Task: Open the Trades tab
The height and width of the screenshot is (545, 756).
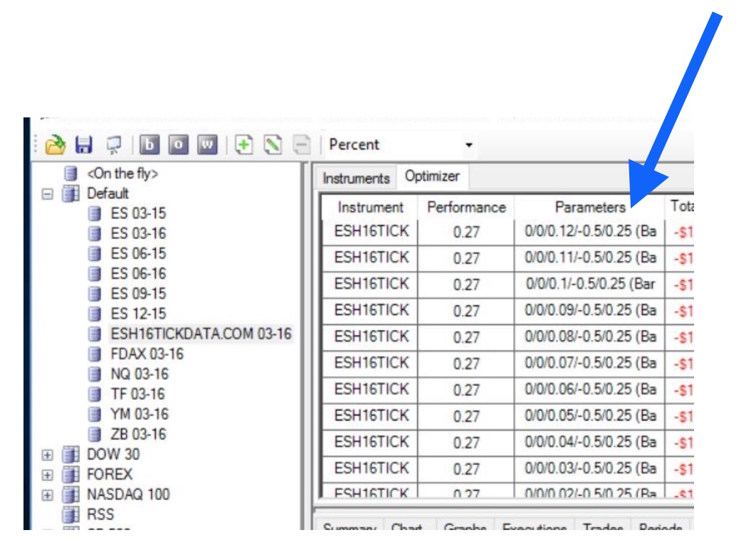Action: point(603,525)
